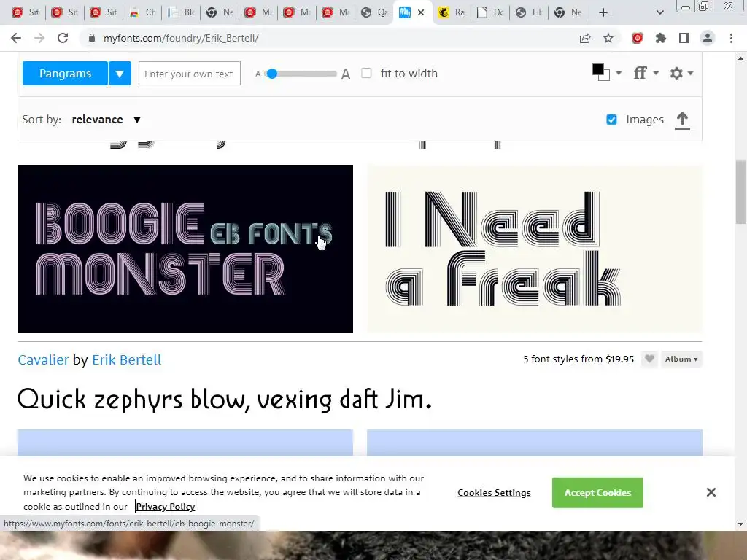Click the small A size icon
747x560 pixels.
pos(258,74)
